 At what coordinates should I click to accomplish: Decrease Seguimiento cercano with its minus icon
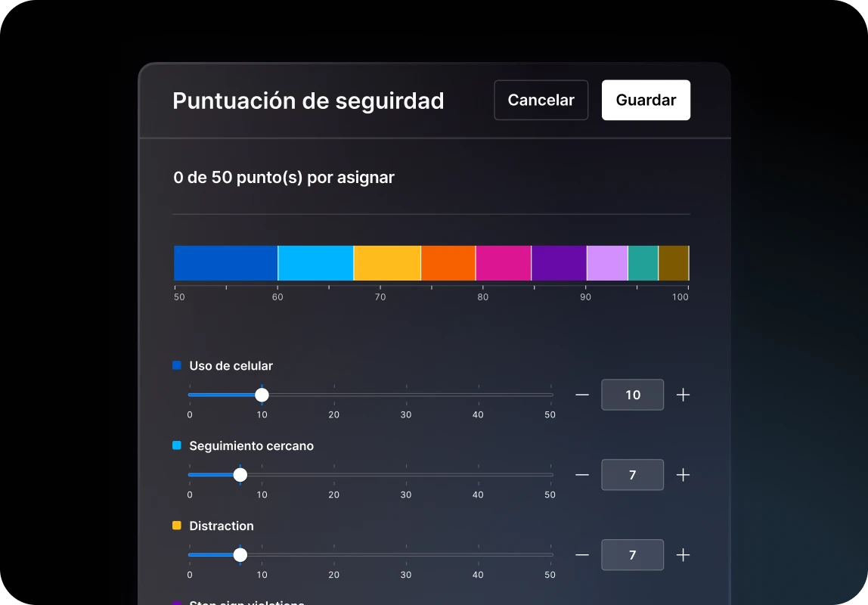[582, 475]
